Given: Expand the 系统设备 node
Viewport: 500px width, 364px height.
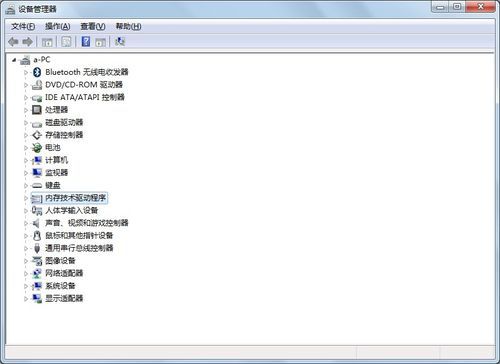Looking at the screenshot, I should click(26, 286).
